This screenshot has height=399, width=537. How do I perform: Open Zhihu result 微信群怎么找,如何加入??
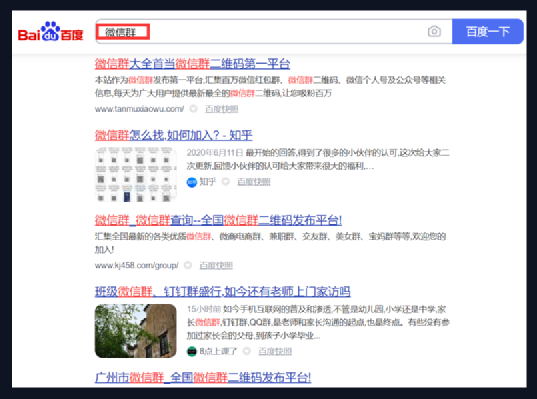click(x=174, y=135)
